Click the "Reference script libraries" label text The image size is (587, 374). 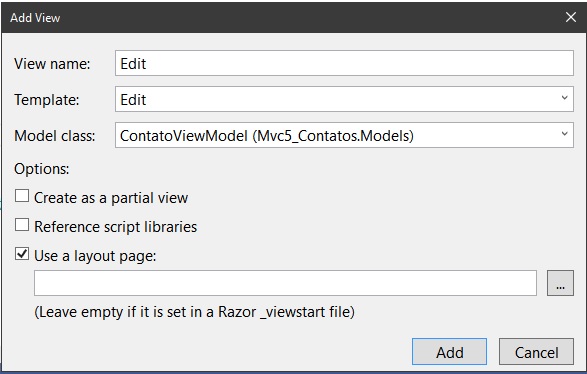(116, 227)
